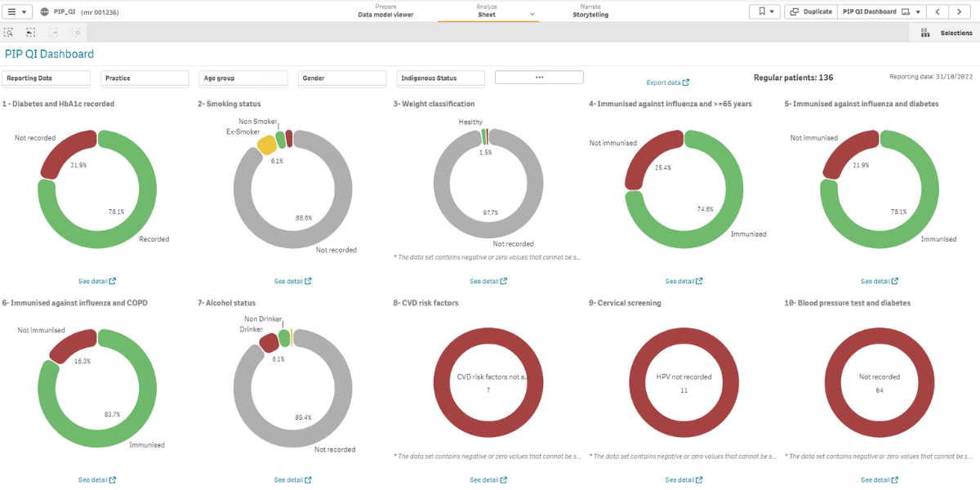
Task: Click the step forward selection icon
Action: [53, 33]
